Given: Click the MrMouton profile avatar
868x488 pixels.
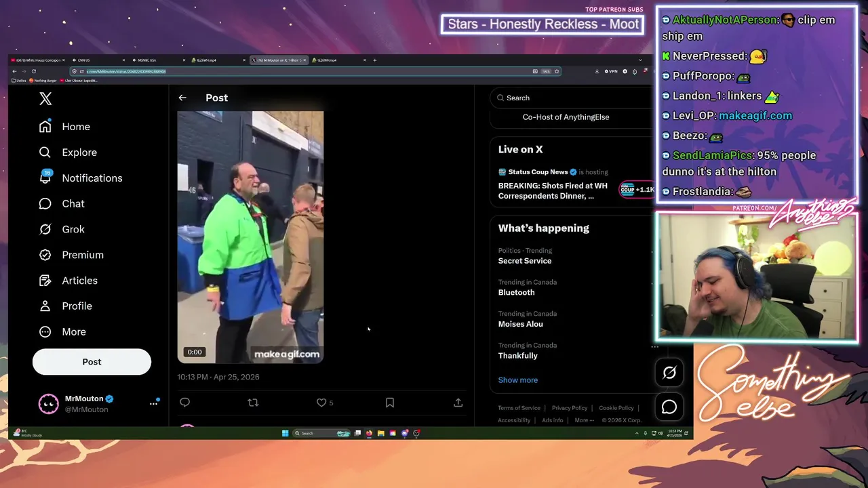Looking at the screenshot, I should pos(48,404).
